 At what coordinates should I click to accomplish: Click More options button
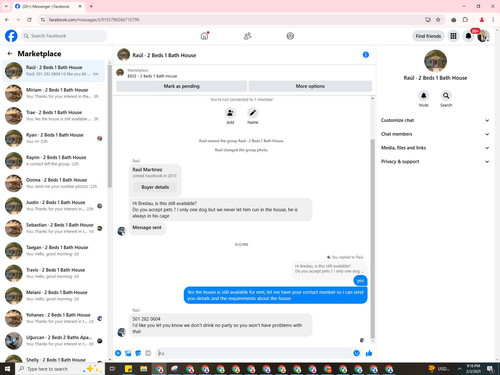310,86
